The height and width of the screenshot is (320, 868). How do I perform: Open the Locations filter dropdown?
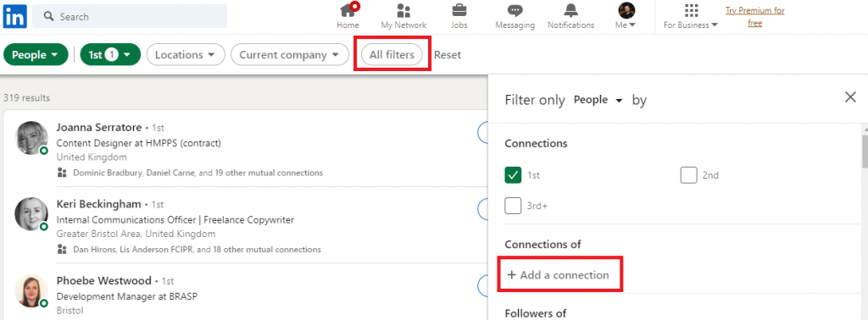(x=186, y=55)
